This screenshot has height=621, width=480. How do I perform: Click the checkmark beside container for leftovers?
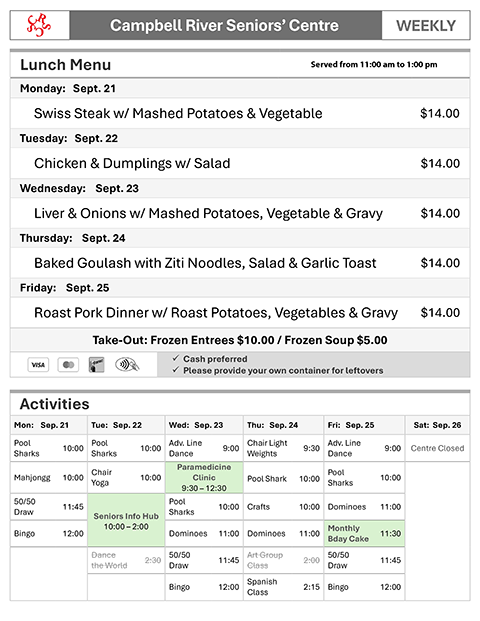coord(175,370)
